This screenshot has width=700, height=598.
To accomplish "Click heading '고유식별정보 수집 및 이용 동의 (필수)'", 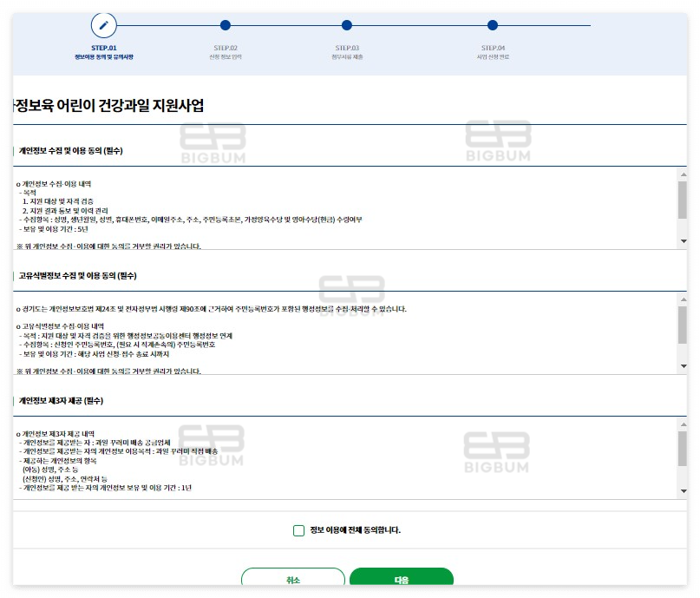I will (78, 276).
